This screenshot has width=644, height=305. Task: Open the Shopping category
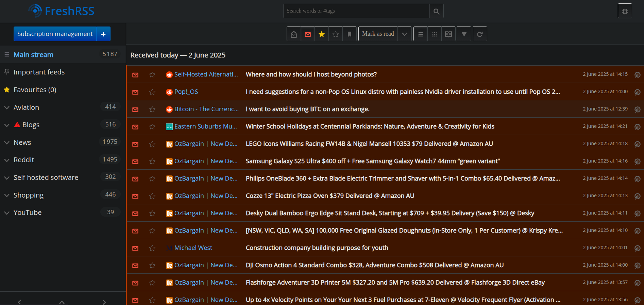(29, 195)
